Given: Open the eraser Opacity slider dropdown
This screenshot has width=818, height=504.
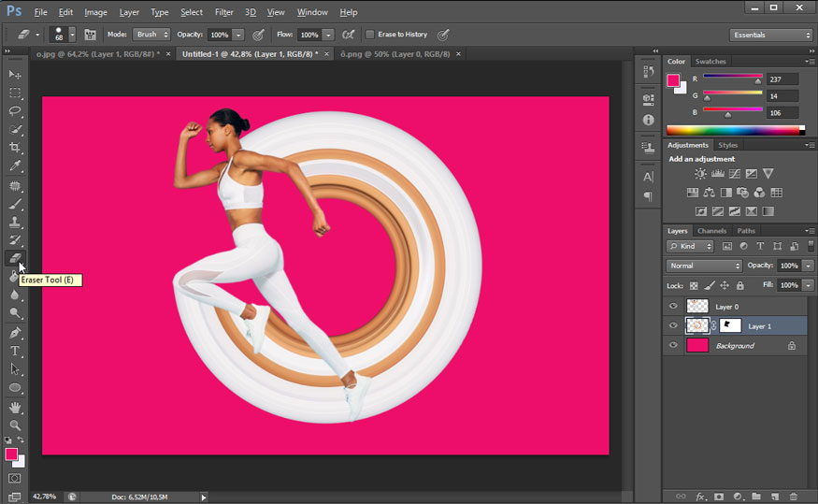Looking at the screenshot, I should click(237, 35).
